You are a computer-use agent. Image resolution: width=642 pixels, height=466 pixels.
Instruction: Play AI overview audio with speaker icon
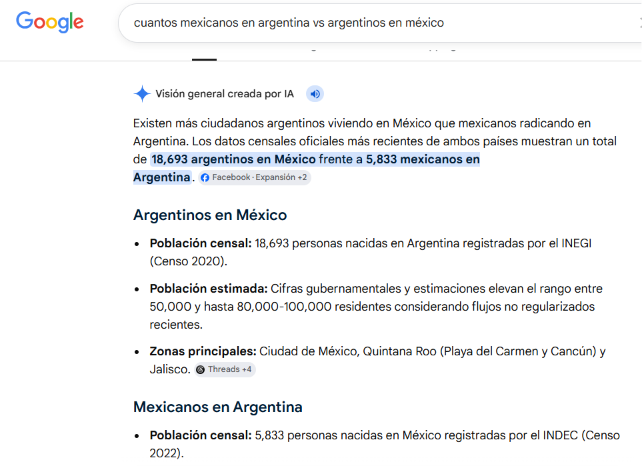tap(315, 94)
